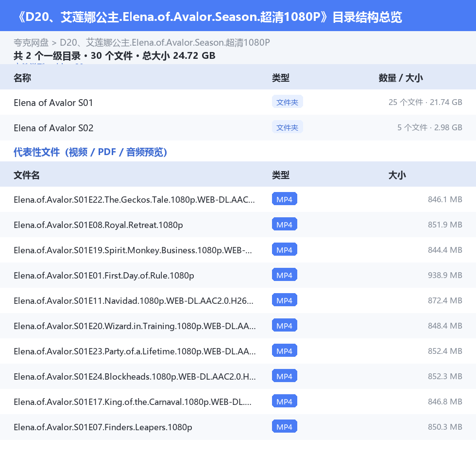
Task: Open folder 'Elena of Avalor S02'
Action: tap(53, 128)
